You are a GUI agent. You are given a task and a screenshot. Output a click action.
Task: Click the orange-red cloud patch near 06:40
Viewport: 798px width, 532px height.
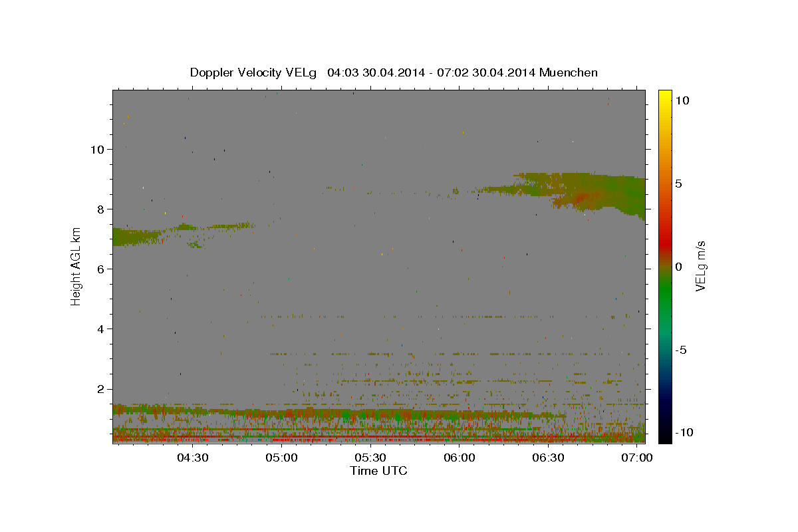[x=582, y=198]
